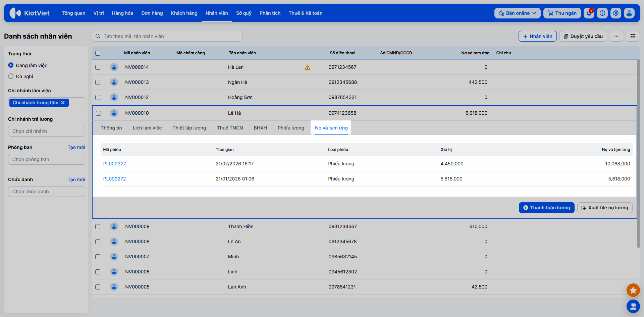Remove the Chi nhánh trung tâm filter tag
The image size is (644, 317).
click(x=63, y=103)
